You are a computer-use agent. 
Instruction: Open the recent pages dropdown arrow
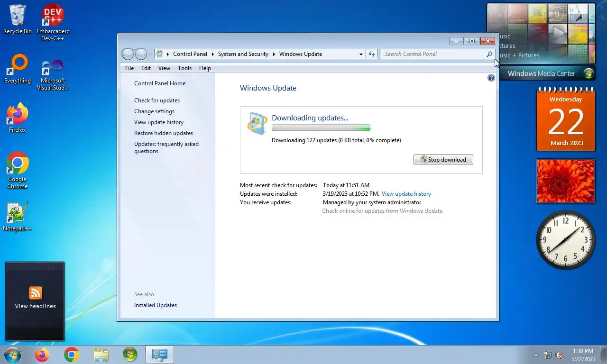150,54
